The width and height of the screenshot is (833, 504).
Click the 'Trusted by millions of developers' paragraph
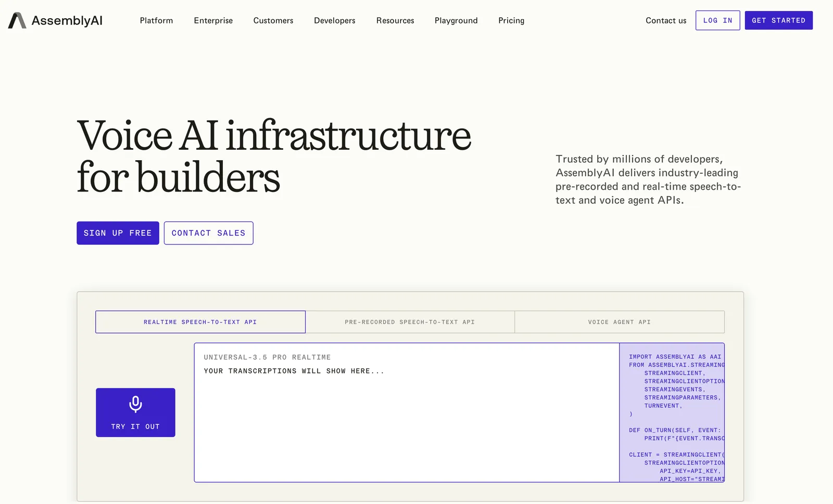648,179
